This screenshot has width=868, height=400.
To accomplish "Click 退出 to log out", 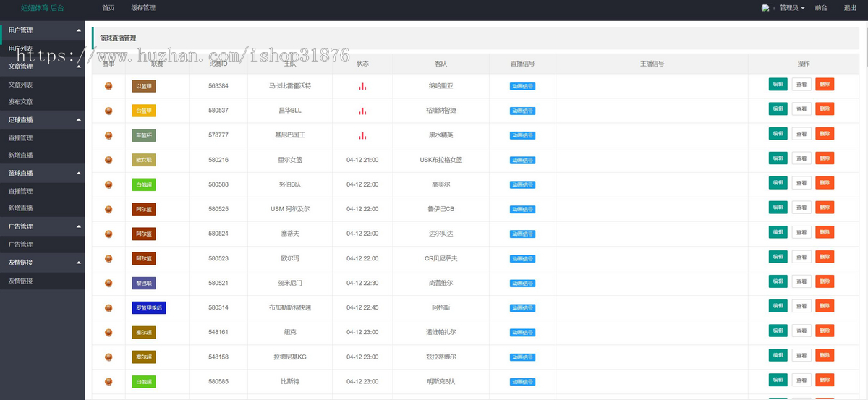I will 850,8.
